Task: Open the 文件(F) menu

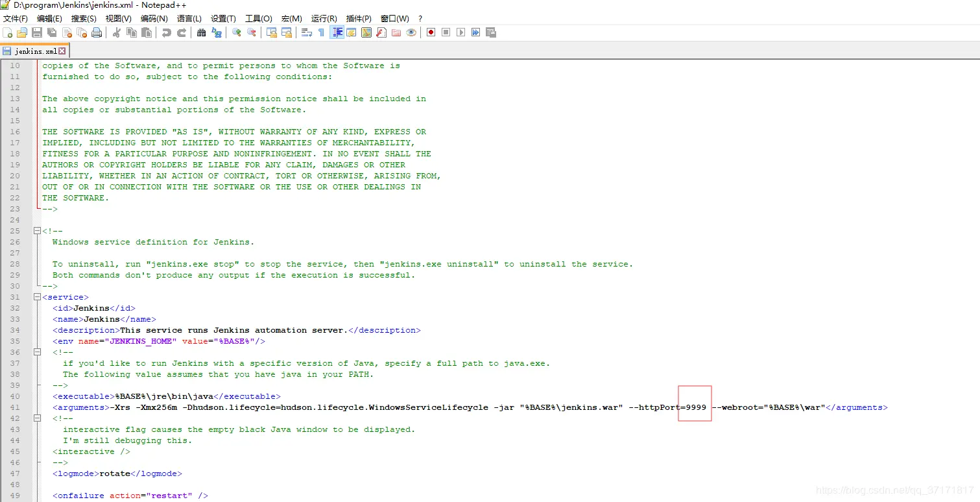Action: pyautogui.click(x=16, y=18)
